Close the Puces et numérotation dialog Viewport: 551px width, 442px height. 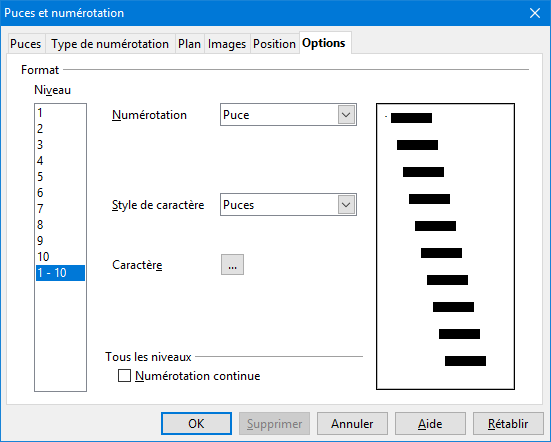click(535, 13)
